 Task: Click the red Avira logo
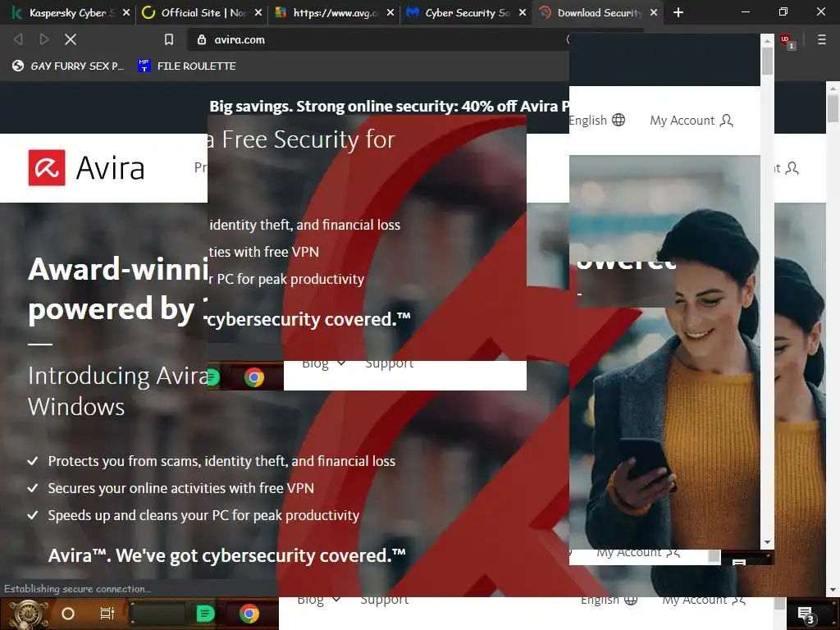pyautogui.click(x=47, y=167)
